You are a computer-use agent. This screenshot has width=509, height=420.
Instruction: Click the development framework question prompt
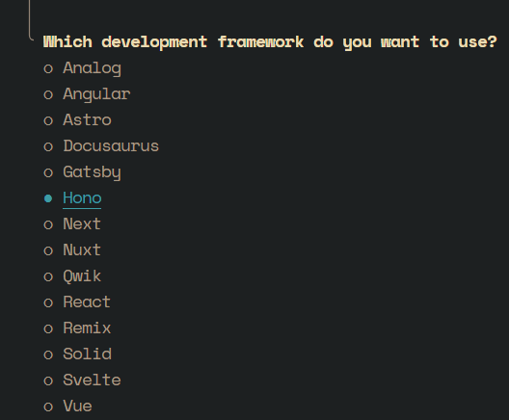tap(270, 42)
